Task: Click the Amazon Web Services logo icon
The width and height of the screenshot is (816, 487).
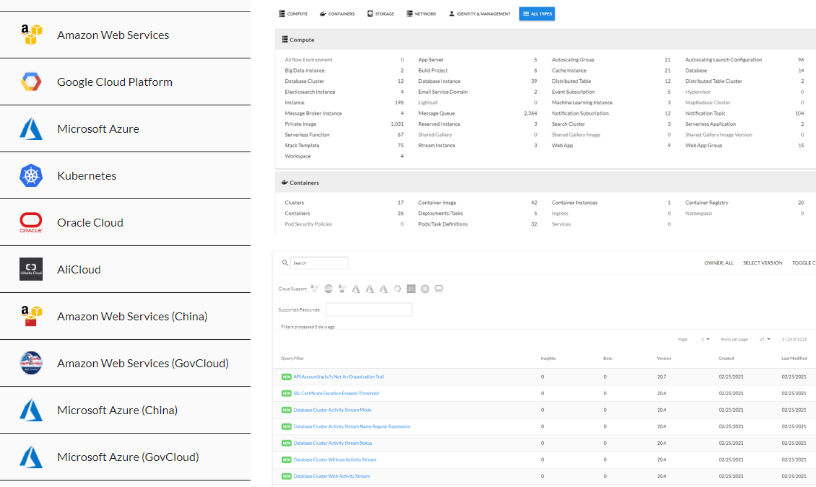Action: pyautogui.click(x=31, y=35)
